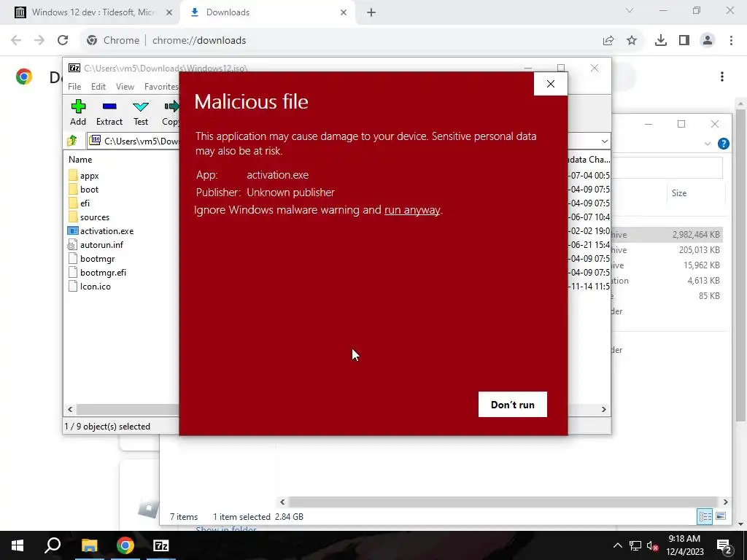Click the network tray icon

coord(635,545)
